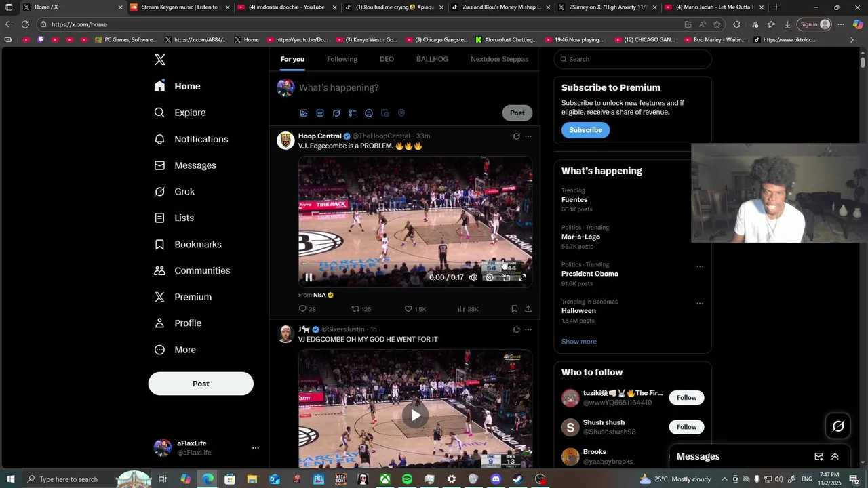868x488 pixels.
Task: Bookmark the Hoop Central post
Action: point(515,309)
